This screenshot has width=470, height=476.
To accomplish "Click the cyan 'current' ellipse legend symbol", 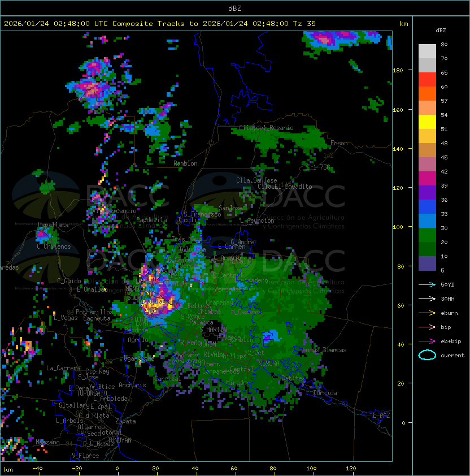I will (x=427, y=355).
